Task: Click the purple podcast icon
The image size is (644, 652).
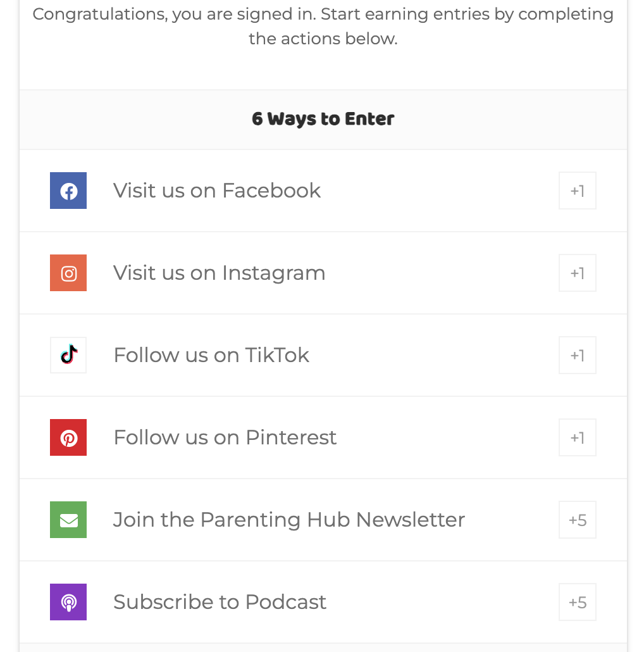Action: 68,602
